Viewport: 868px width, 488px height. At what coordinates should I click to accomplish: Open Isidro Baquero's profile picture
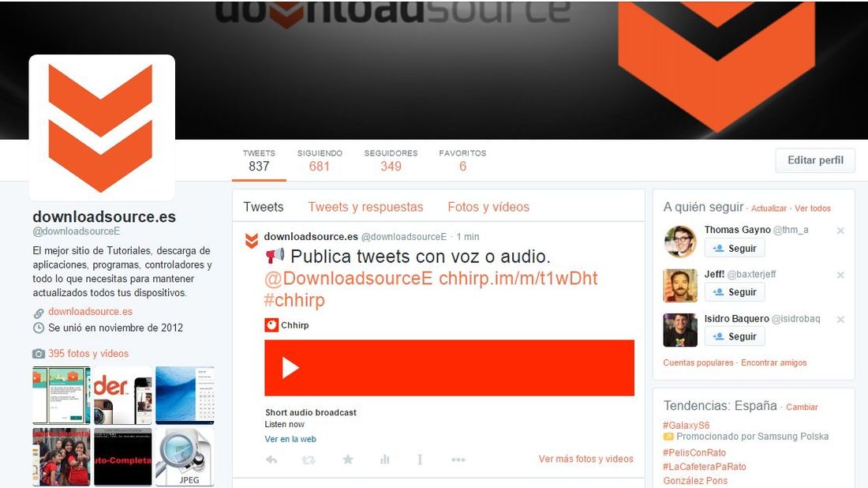[680, 330]
